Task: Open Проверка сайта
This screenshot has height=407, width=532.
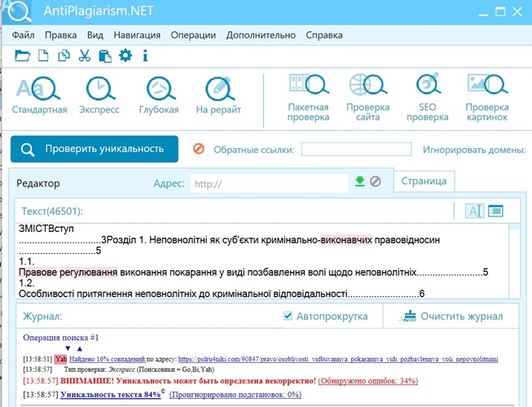Action: coord(367,98)
